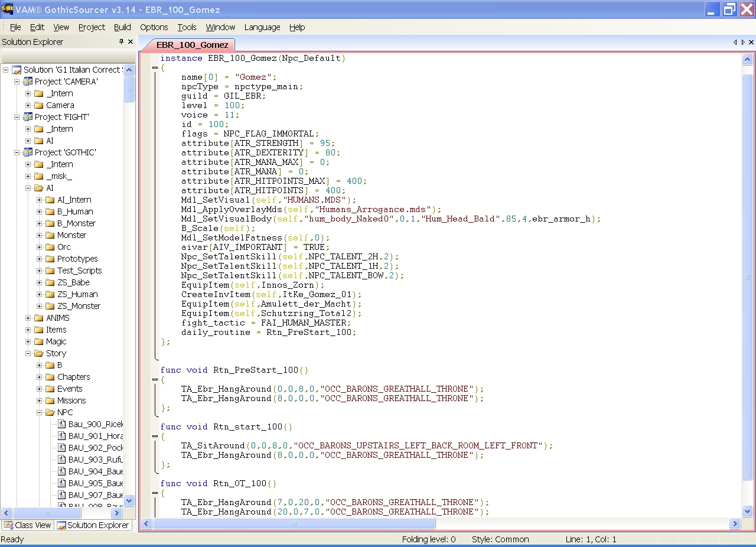
Task: Expand the Items folder
Action: (x=28, y=330)
